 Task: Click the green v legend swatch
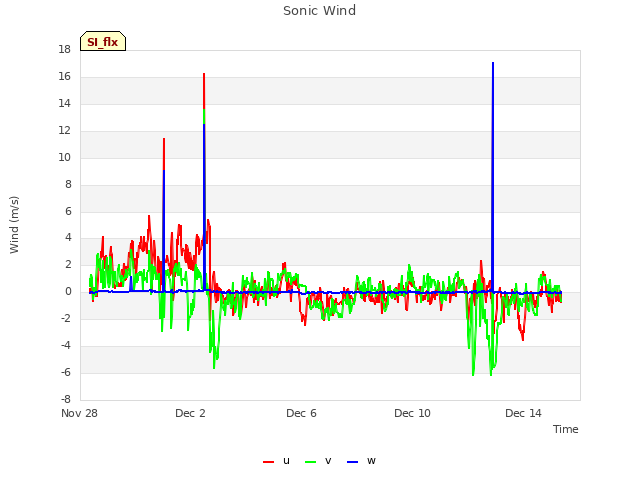(311, 462)
